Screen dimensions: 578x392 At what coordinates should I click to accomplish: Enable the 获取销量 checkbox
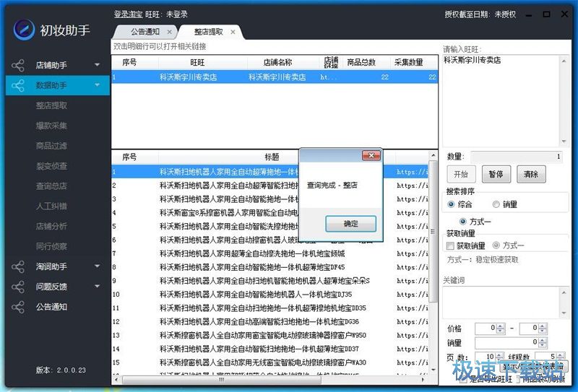tap(450, 245)
